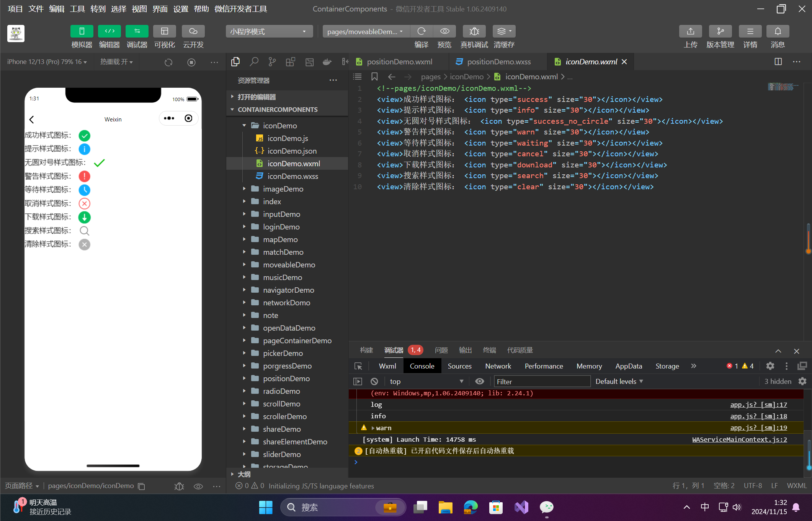Switch to the Network devtools tab
The height and width of the screenshot is (521, 812).
click(x=498, y=366)
